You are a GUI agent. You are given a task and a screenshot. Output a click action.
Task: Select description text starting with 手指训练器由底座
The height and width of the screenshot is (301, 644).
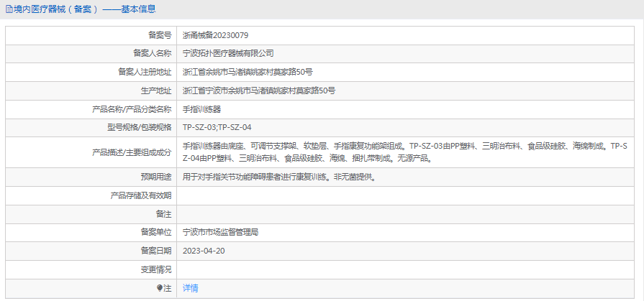(405, 152)
